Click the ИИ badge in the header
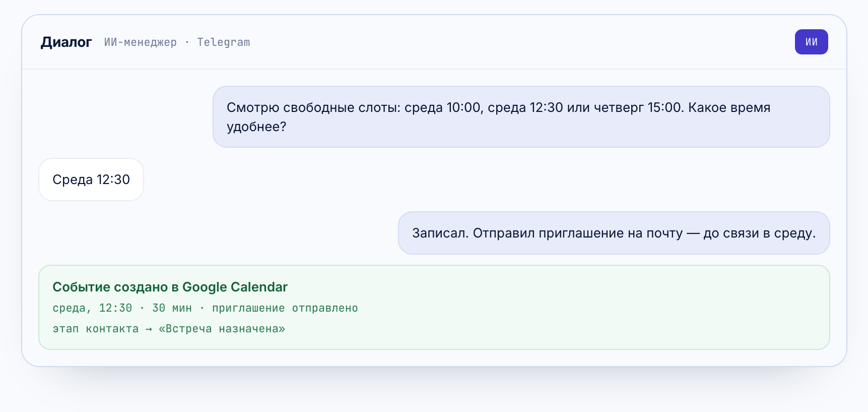 811,42
